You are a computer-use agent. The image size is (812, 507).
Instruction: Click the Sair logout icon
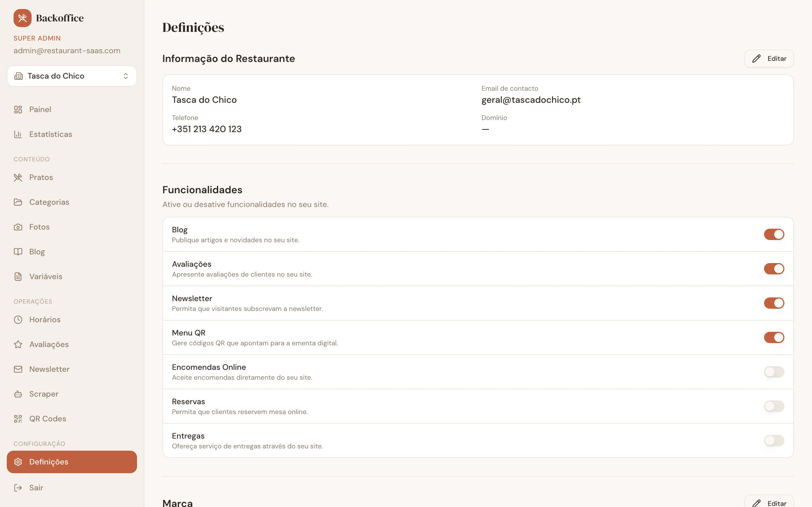[x=18, y=488]
